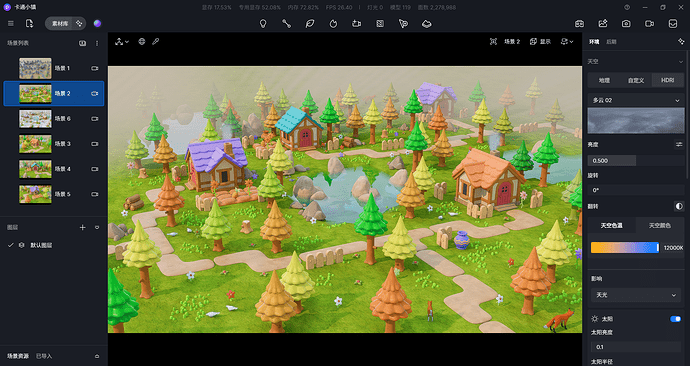690x366 pixels.
Task: Open the VR headset view icon
Action: click(580, 24)
